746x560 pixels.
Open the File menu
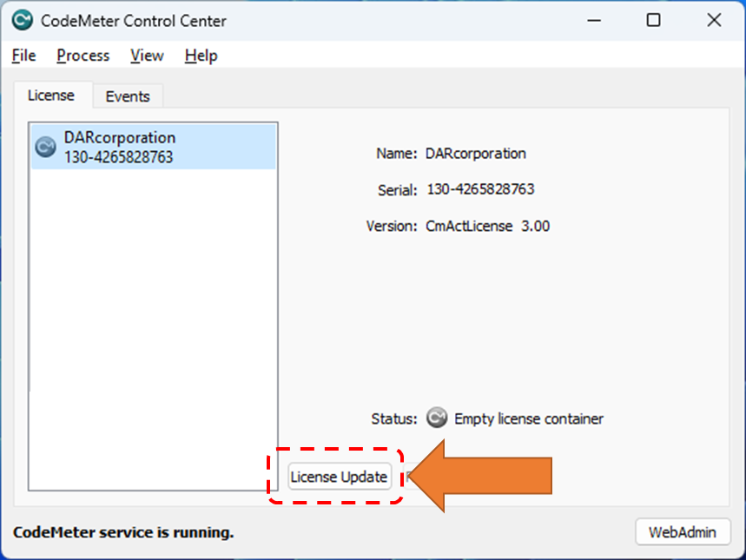coord(23,56)
